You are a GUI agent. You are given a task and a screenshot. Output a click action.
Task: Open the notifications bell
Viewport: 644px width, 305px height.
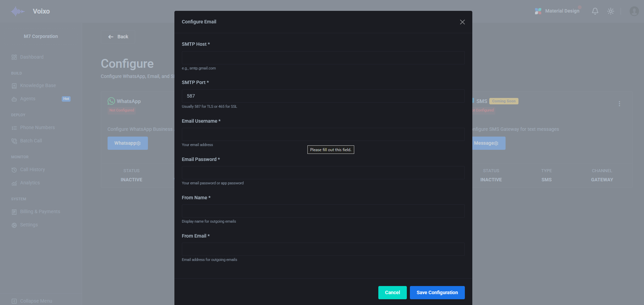click(x=595, y=11)
